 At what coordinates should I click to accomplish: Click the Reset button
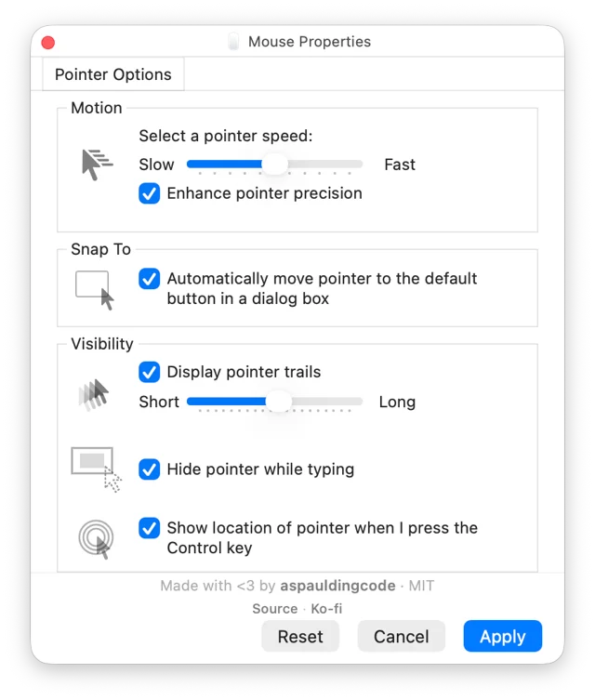point(300,636)
